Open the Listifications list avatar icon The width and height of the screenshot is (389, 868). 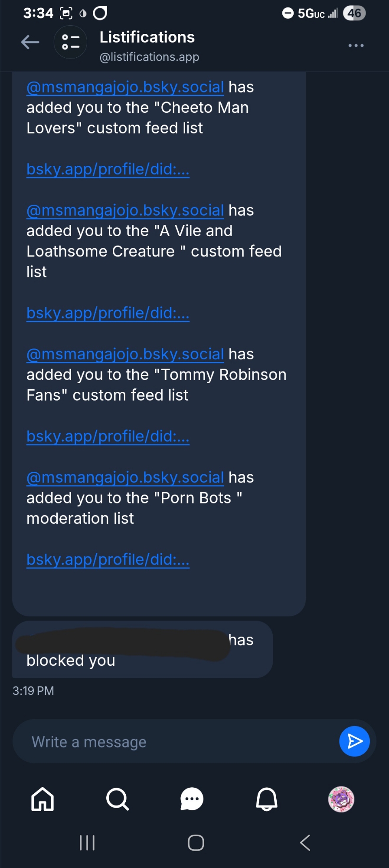pos(70,43)
